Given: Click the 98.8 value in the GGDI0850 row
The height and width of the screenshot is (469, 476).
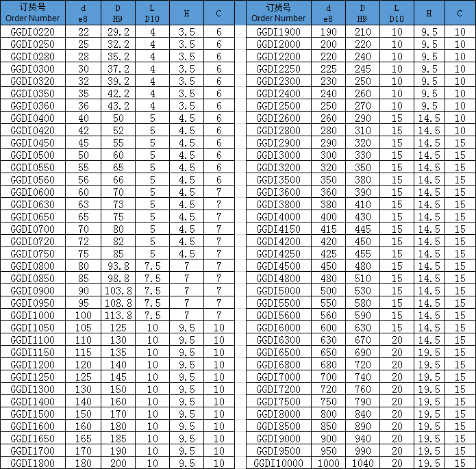Looking at the screenshot, I should (x=119, y=278).
